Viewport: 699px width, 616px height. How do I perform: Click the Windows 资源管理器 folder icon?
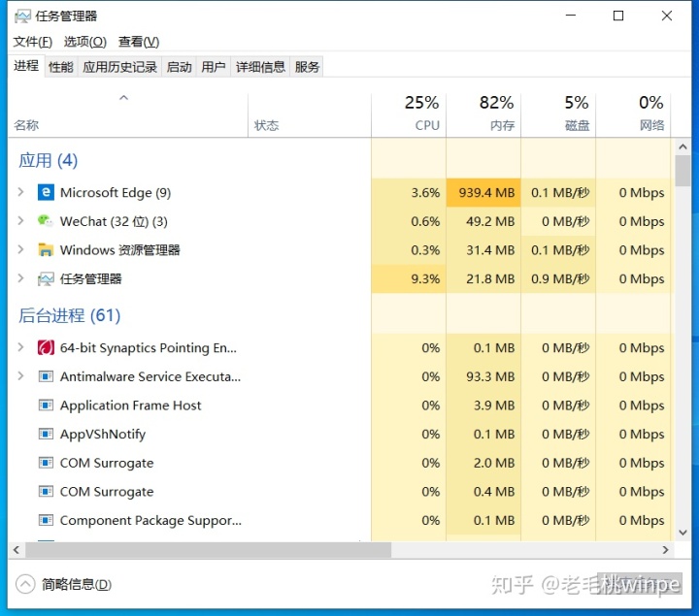46,250
